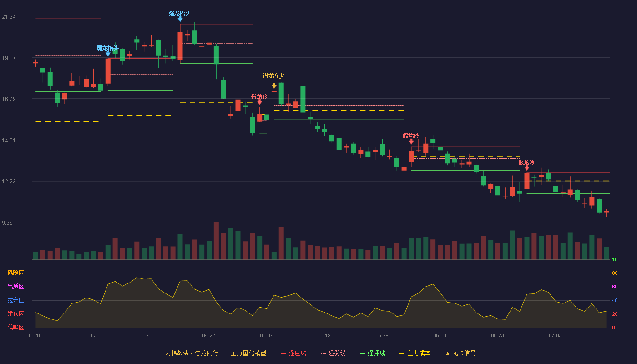
Task: Click the 04-10 date label
Action: [x=151, y=335]
